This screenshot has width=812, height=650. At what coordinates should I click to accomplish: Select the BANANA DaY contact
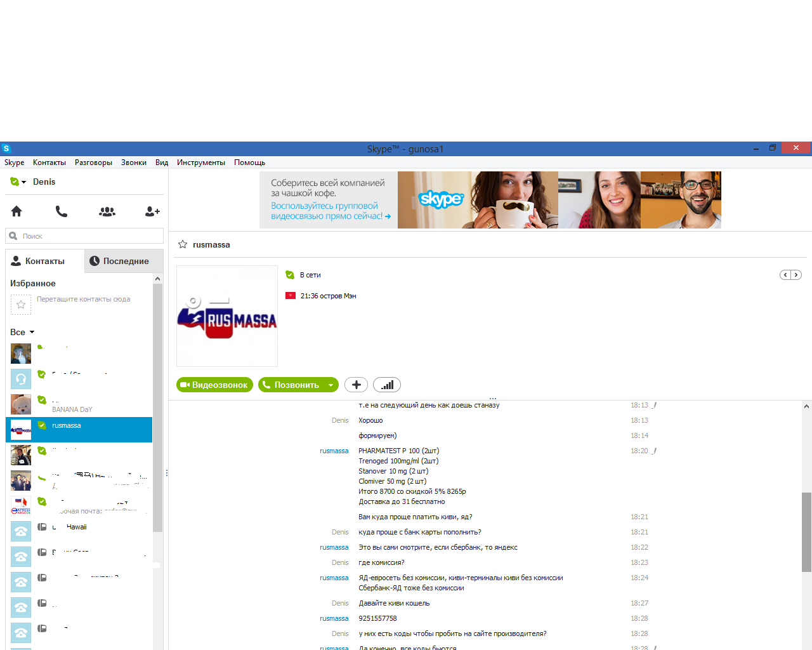79,404
